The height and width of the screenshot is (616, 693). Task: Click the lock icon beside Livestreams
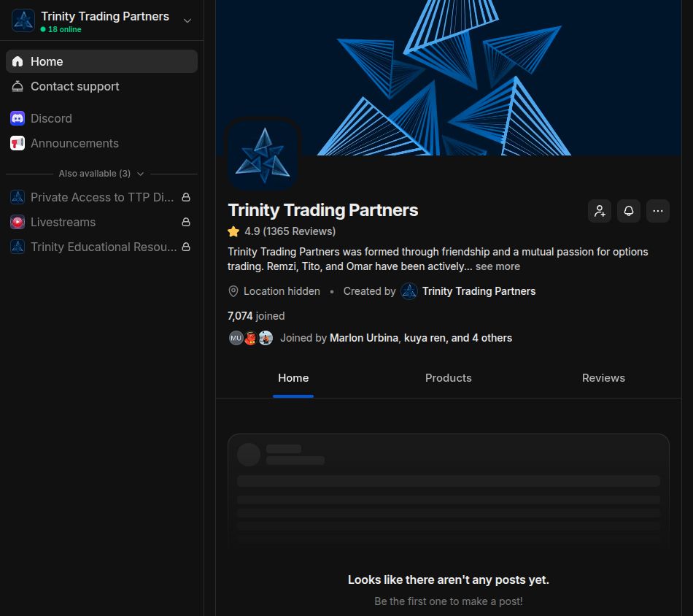click(186, 222)
